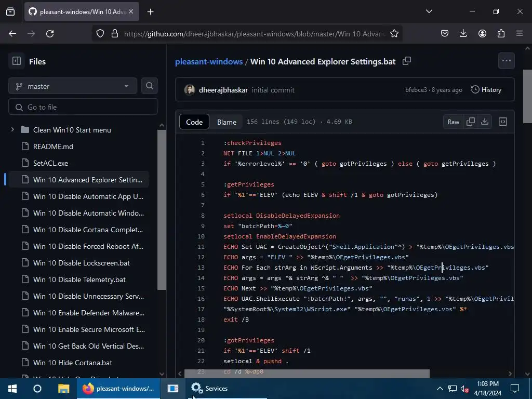Focus the Go to file search field
The height and width of the screenshot is (399, 532).
pos(83,107)
